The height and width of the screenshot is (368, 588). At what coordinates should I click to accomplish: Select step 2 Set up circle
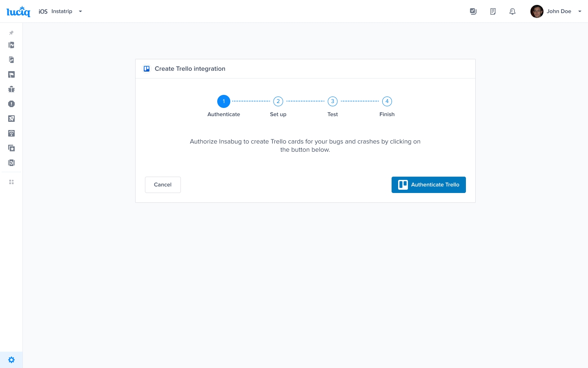278,101
